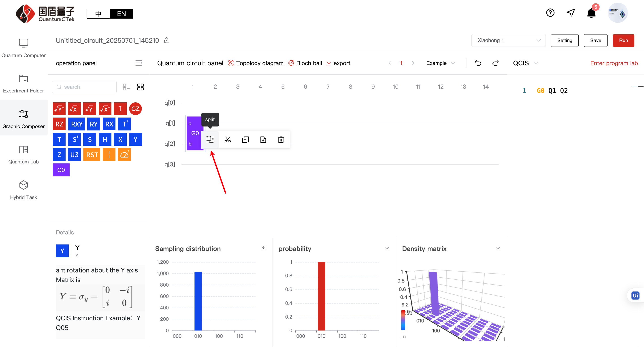Open the Bloch ball view
The width and height of the screenshot is (644, 347).
(305, 63)
